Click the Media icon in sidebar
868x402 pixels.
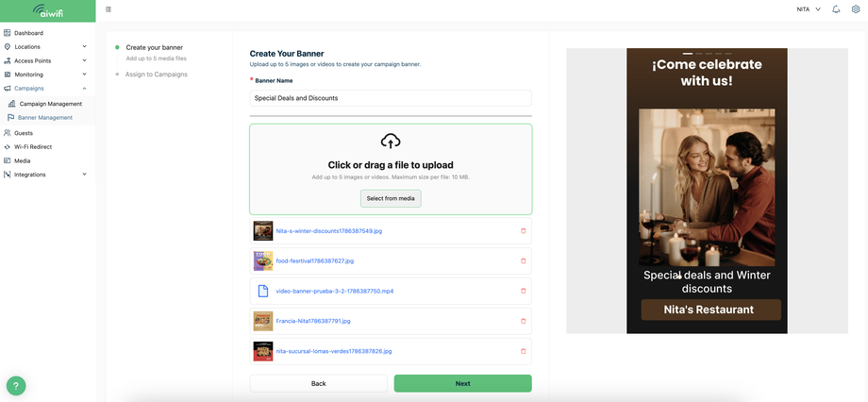tap(8, 160)
